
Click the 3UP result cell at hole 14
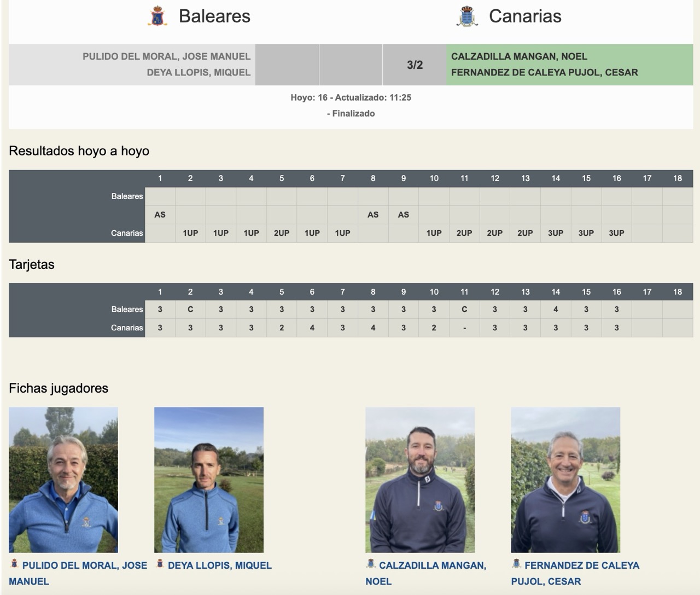tap(555, 233)
